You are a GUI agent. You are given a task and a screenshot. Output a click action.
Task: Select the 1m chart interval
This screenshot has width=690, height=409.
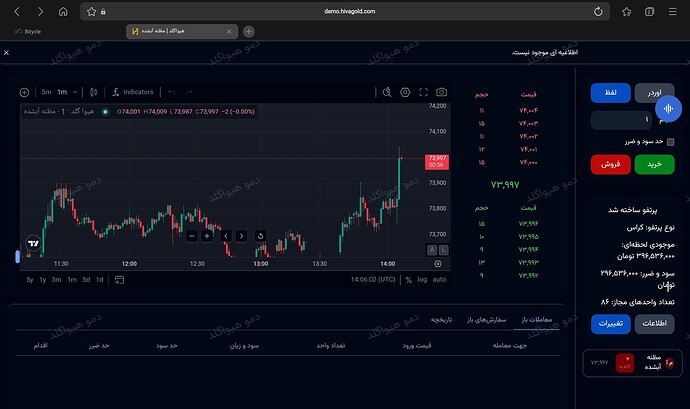coord(62,92)
